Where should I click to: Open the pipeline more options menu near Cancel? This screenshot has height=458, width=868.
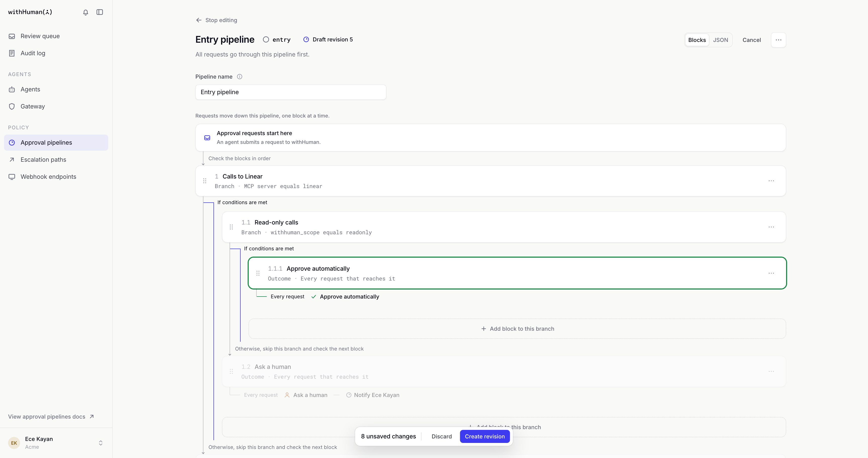coord(778,40)
